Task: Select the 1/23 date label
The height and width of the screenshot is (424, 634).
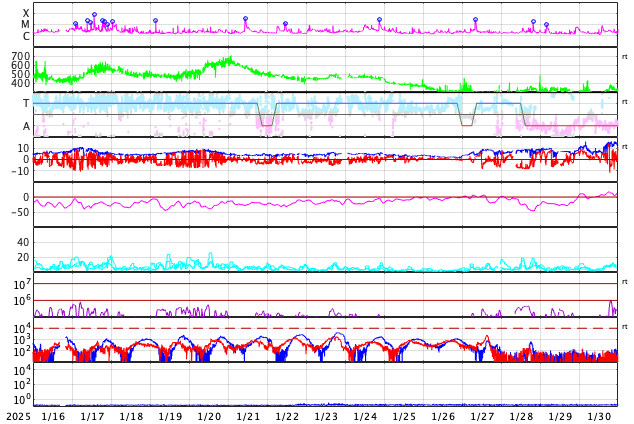Action: (326, 416)
